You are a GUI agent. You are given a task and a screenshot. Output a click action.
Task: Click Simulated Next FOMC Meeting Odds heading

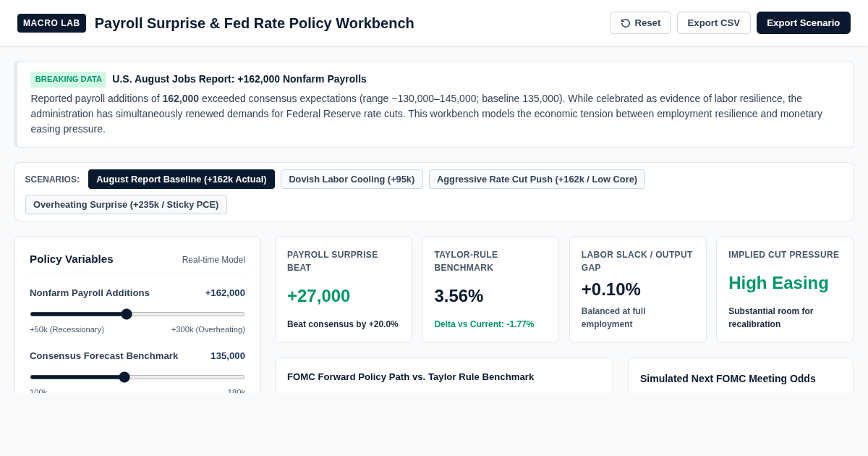click(728, 379)
